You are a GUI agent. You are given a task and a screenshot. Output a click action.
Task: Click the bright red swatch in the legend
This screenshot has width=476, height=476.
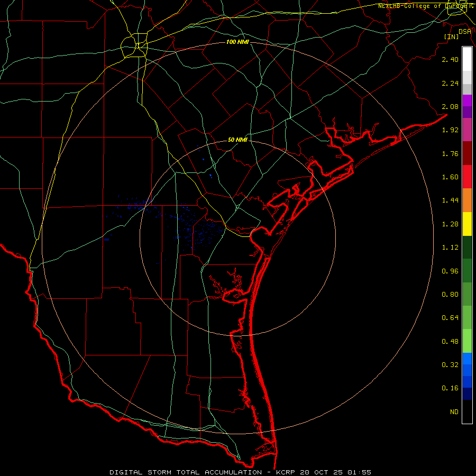tap(467, 177)
